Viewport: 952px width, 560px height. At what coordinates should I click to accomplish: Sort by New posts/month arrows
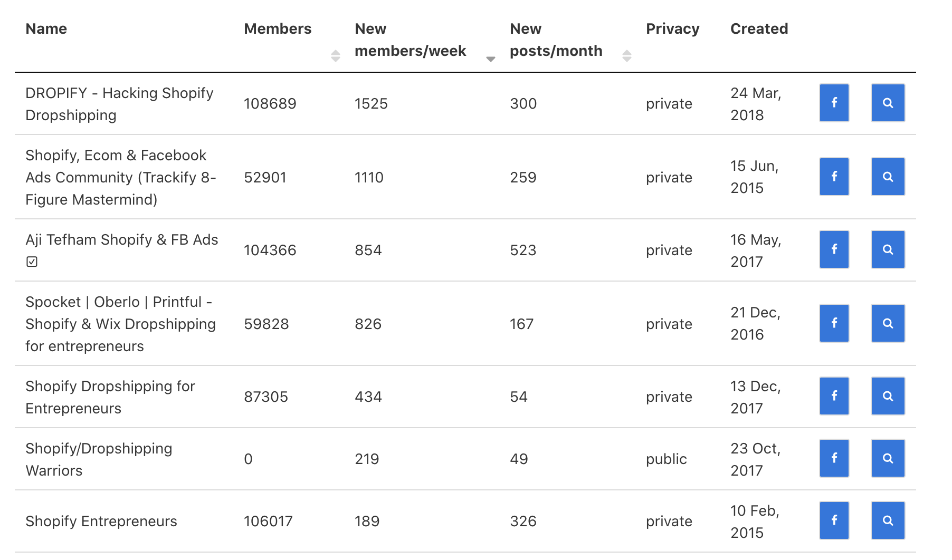tap(626, 55)
